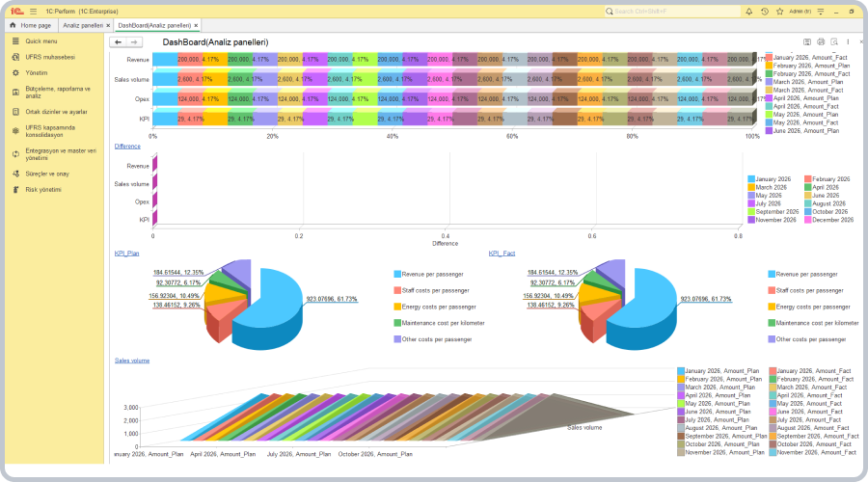Save the dashboard with the diskette icon
868x482 pixels.
pyautogui.click(x=807, y=42)
